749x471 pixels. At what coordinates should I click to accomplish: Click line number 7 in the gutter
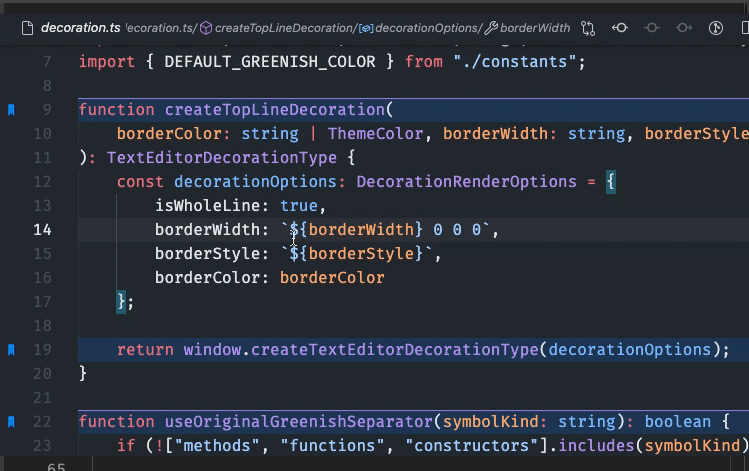(x=47, y=62)
